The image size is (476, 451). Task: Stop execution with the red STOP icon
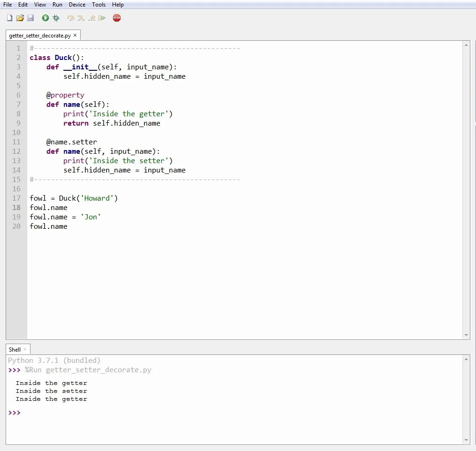[117, 18]
